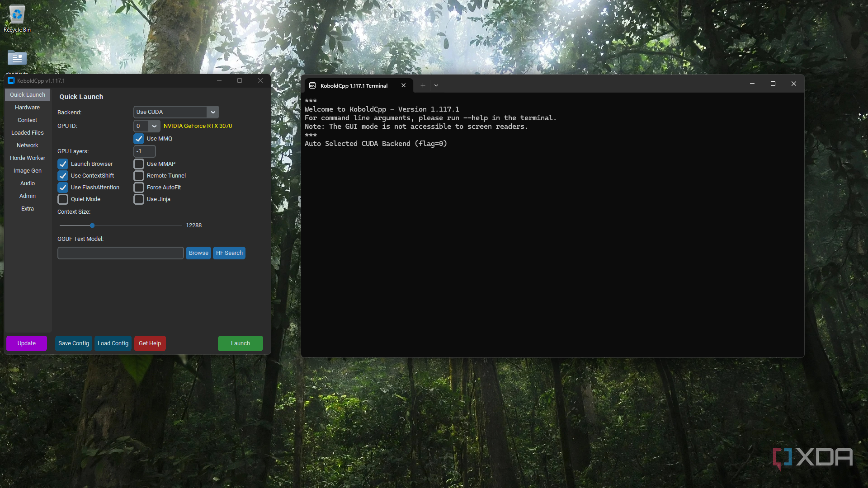Browse for a GGUF text model
Screen dimensions: 868x488
198,253
